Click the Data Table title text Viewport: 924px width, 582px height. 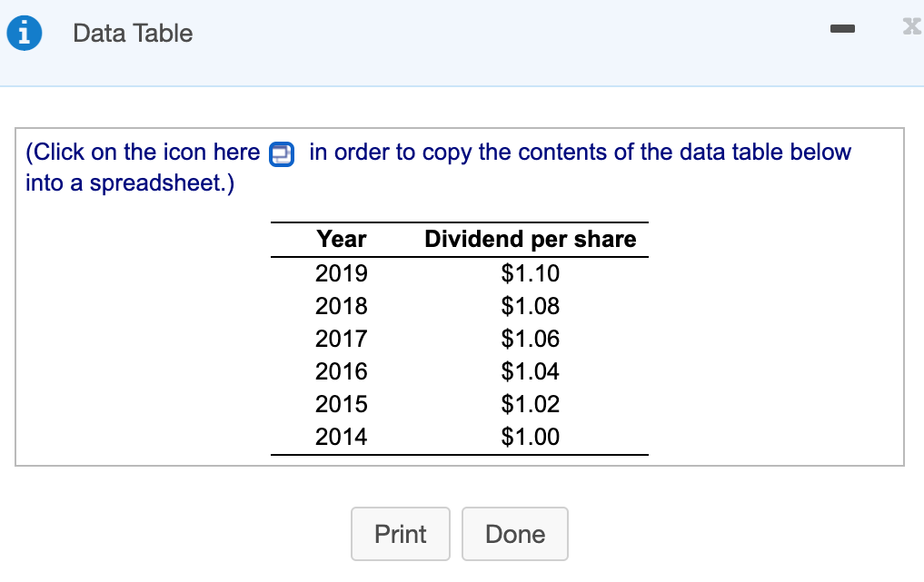click(x=133, y=34)
